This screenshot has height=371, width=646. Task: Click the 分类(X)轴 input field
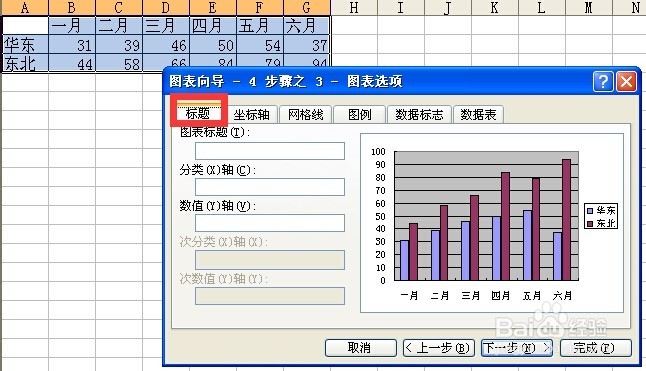270,187
